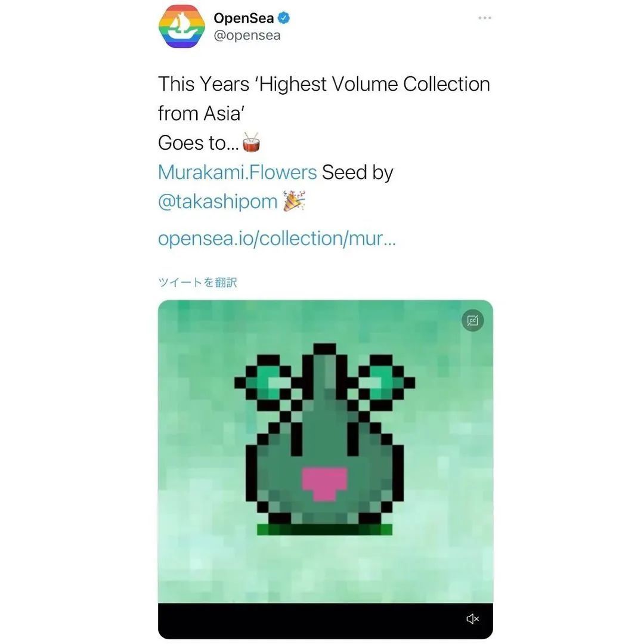
Task: Open the OpenSea rainbow ship profile avatar
Action: click(181, 26)
